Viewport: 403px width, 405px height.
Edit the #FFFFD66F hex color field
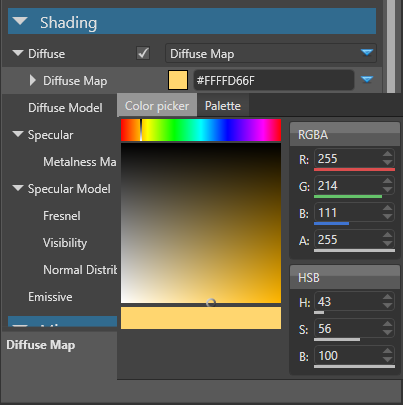click(x=274, y=80)
